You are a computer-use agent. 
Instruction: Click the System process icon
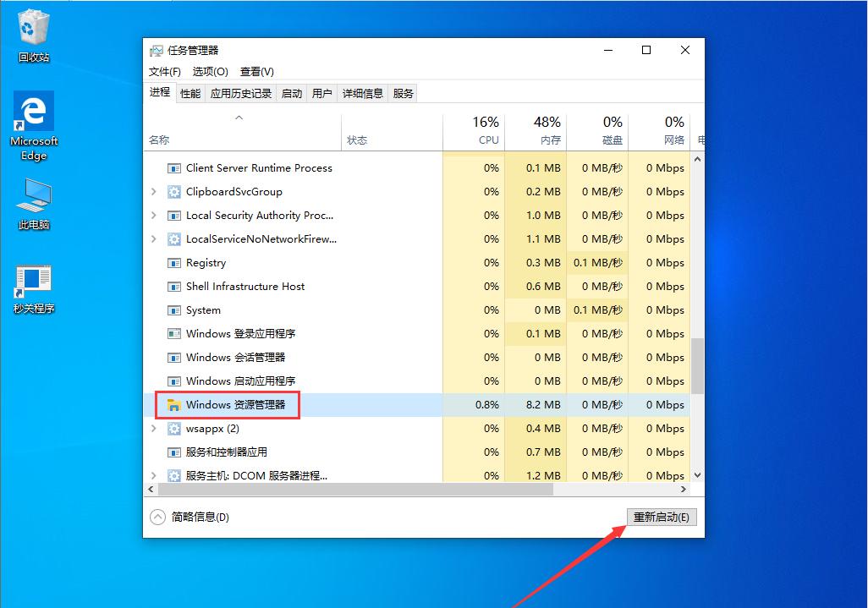pyautogui.click(x=173, y=310)
